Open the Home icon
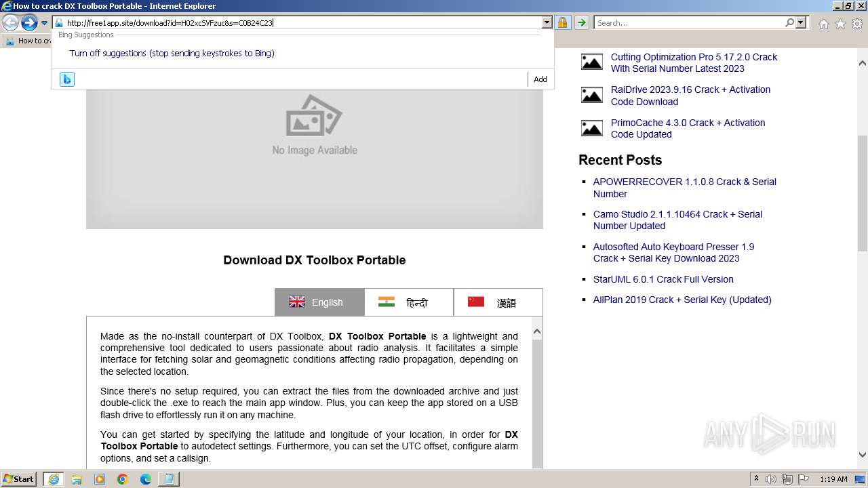868x488 pixels. point(823,24)
